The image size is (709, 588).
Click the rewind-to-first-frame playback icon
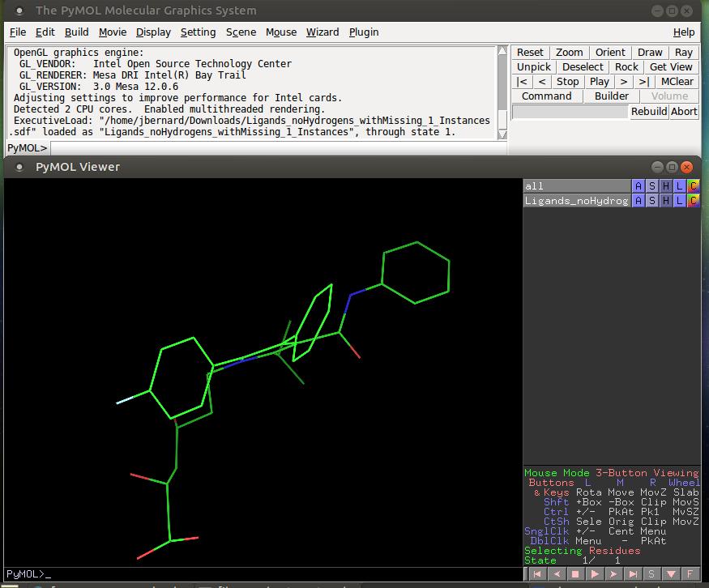536,573
